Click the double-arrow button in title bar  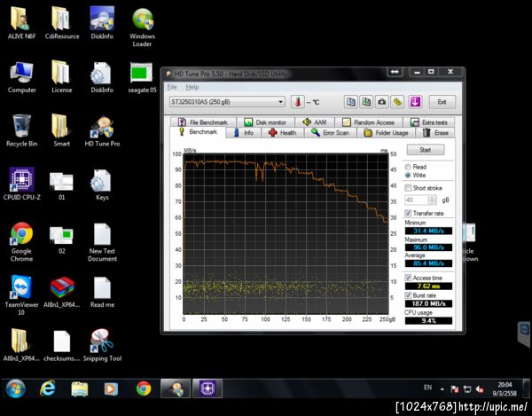(395, 72)
